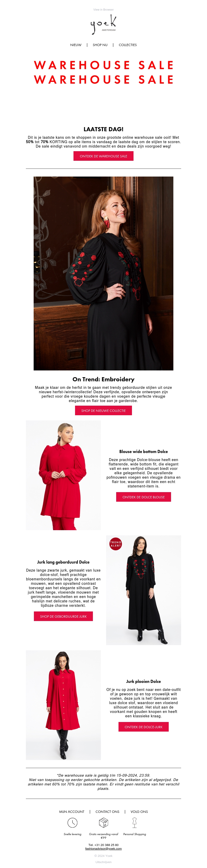Viewport: 207px width, 868px height.
Task: Click the Yoek Amsterdam logo
Action: pos(103,25)
